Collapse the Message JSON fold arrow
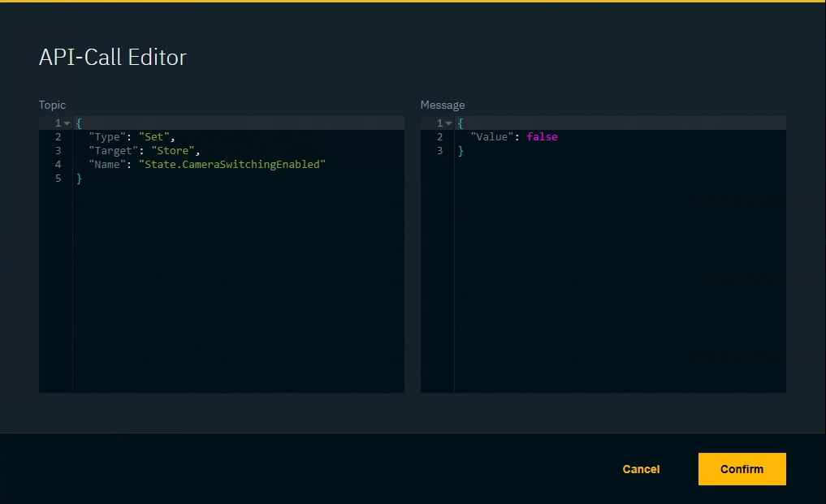Screen dimensions: 826x504 [449, 123]
